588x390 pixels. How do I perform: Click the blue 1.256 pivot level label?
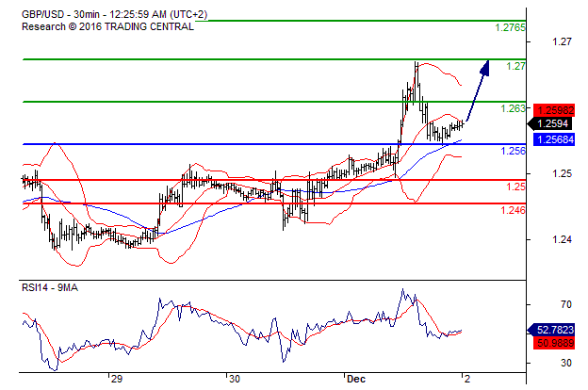[513, 151]
